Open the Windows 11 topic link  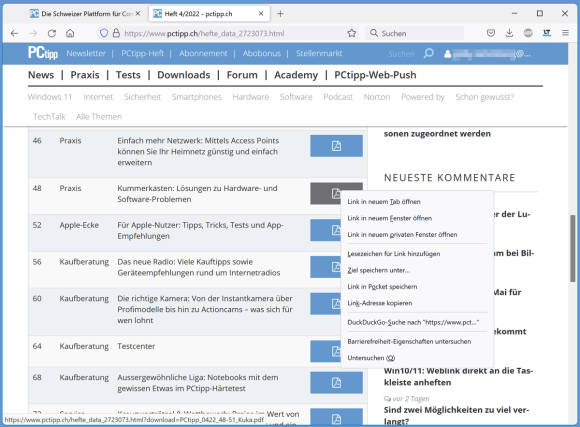click(50, 97)
